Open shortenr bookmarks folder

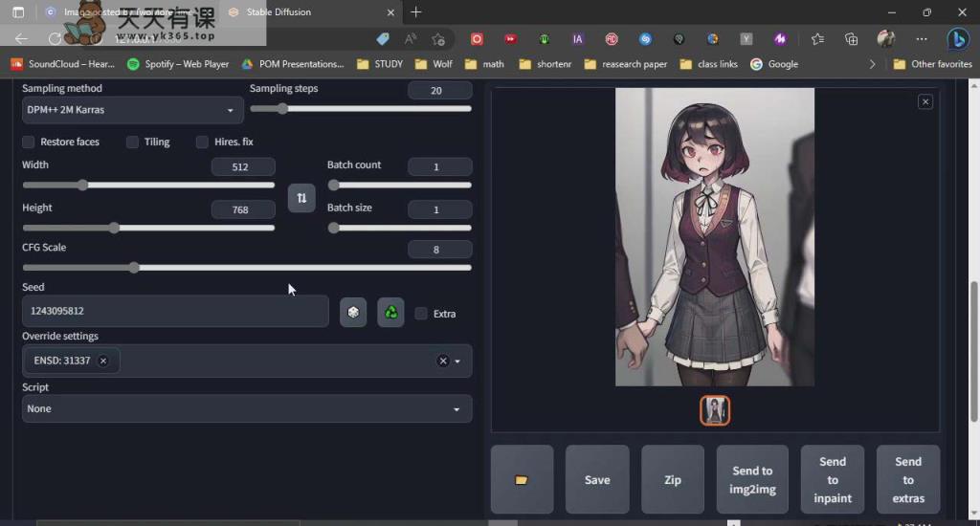point(546,64)
